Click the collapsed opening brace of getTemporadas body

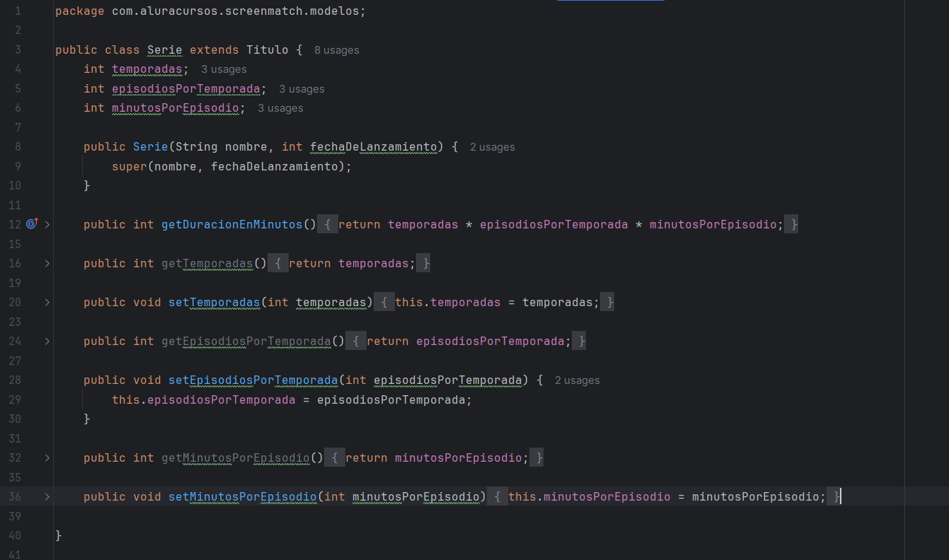tap(278, 263)
